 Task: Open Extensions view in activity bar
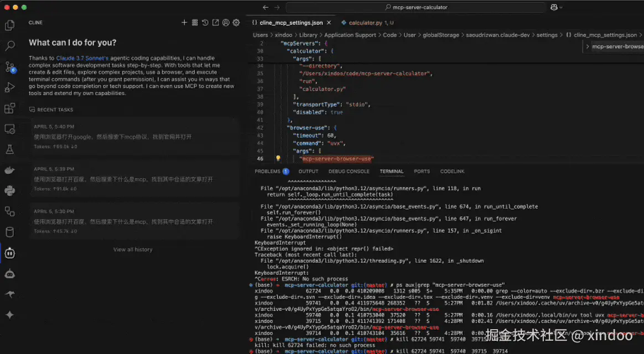(9, 108)
